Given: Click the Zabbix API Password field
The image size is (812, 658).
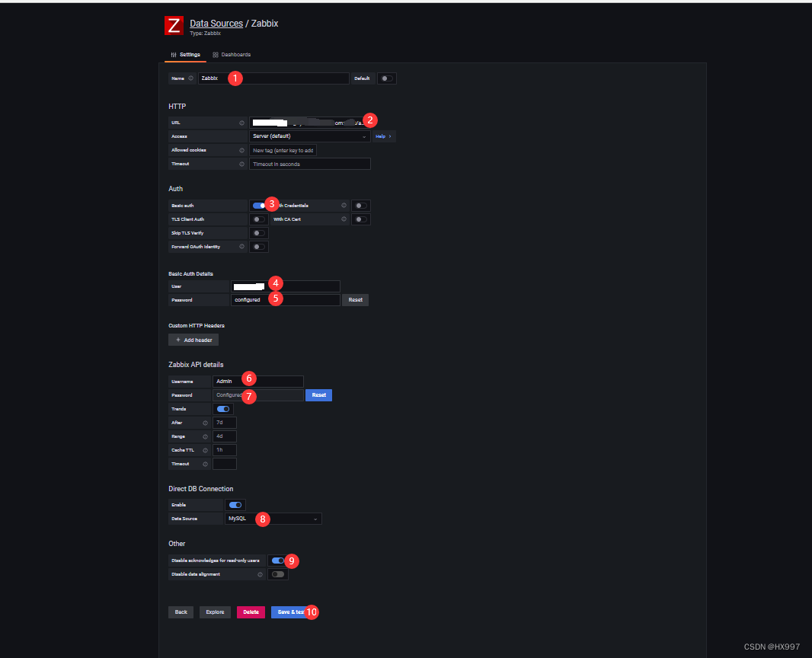Looking at the screenshot, I should 258,395.
